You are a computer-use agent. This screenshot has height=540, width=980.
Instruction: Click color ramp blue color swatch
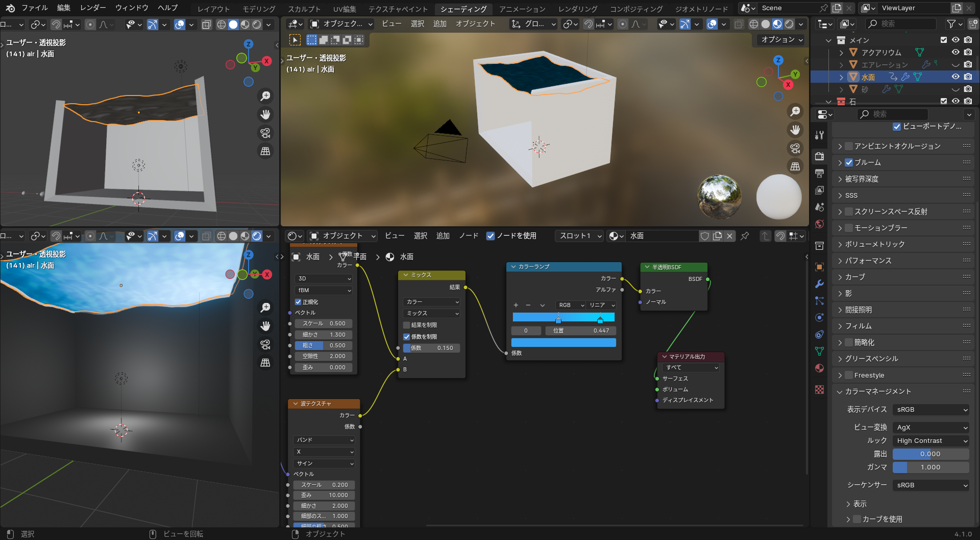pos(563,342)
